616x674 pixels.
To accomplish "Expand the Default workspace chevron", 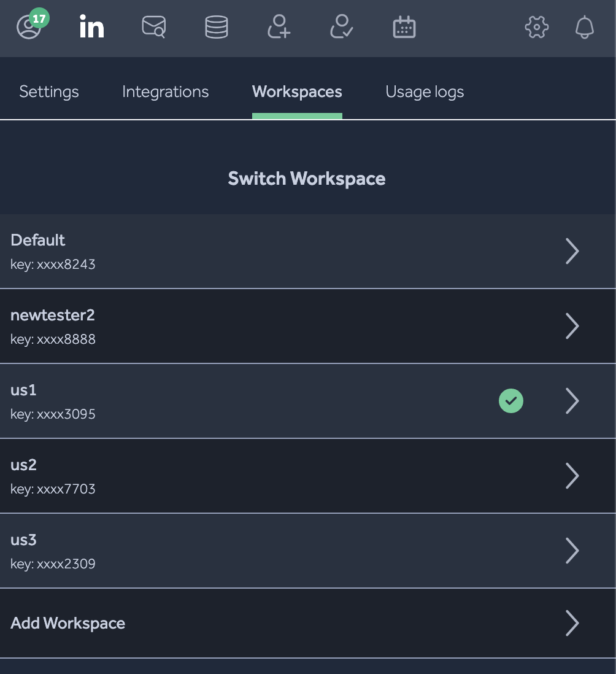I will 572,251.
